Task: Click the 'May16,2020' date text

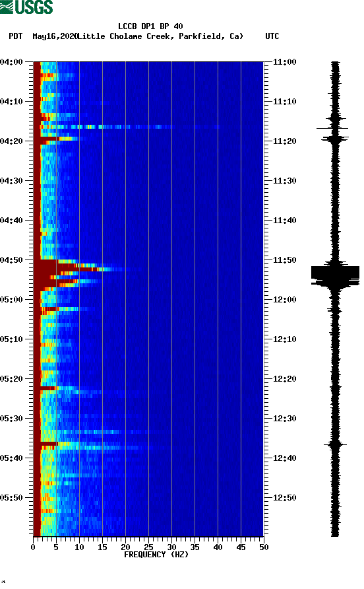Action: click(x=55, y=36)
